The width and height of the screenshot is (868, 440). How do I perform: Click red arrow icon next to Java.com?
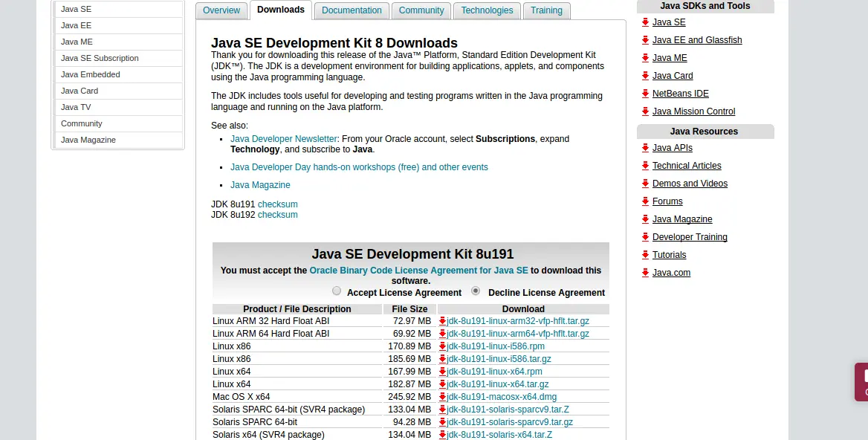[x=645, y=272]
